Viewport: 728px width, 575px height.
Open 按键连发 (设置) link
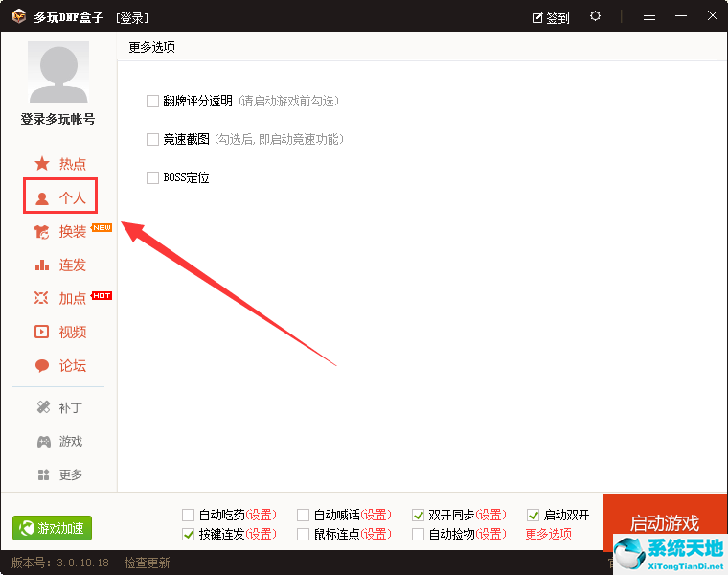tap(261, 534)
